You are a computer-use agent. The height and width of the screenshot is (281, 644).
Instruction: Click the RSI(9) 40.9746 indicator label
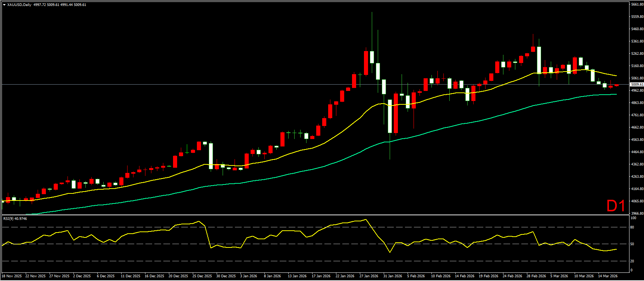(15, 219)
